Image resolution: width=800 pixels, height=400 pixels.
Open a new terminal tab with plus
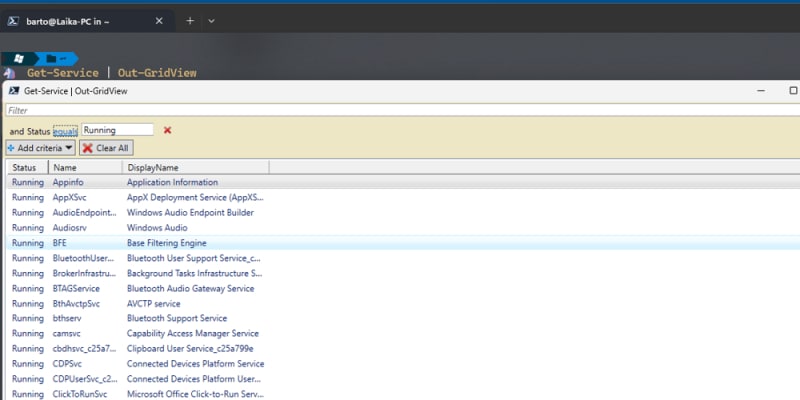tap(190, 20)
